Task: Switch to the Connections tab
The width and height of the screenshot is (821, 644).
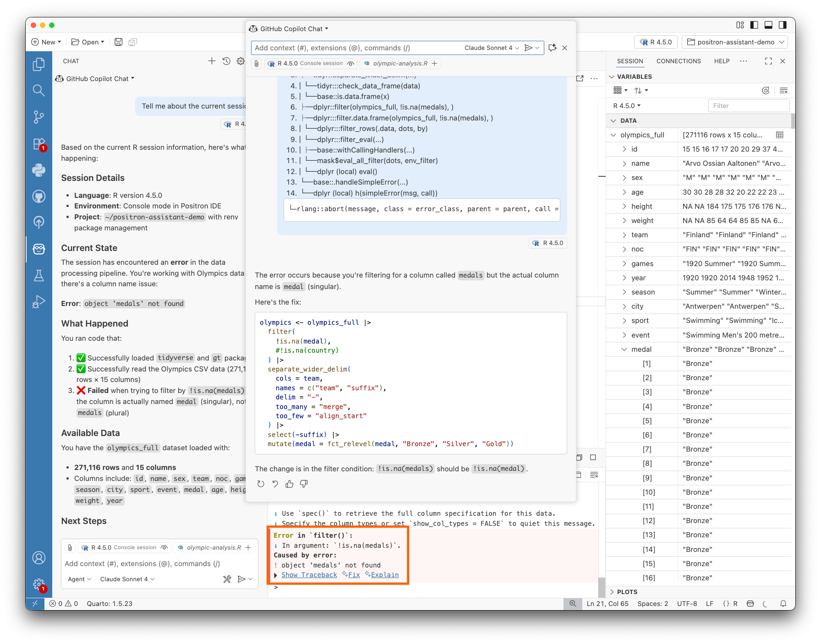Action: (x=678, y=61)
